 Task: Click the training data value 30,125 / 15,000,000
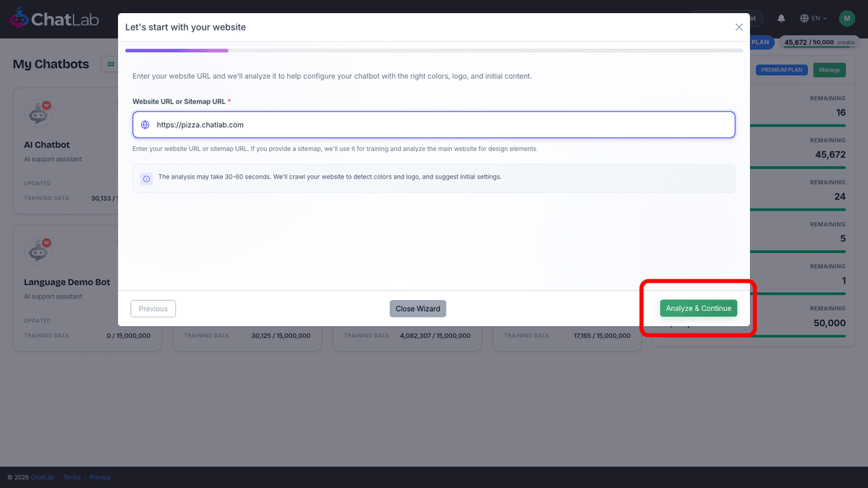pyautogui.click(x=281, y=335)
